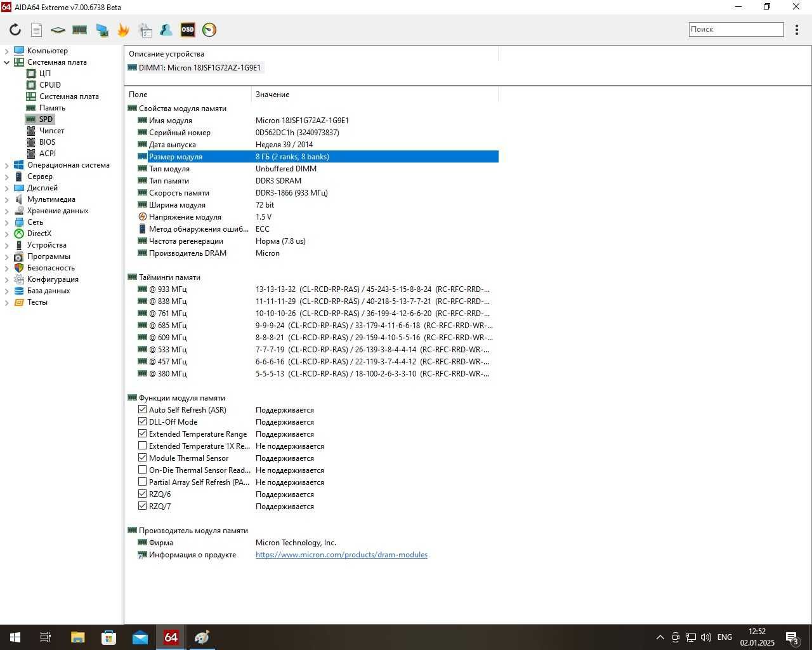Open File Explorer from the taskbar
Image resolution: width=812 pixels, height=650 pixels.
(x=77, y=637)
